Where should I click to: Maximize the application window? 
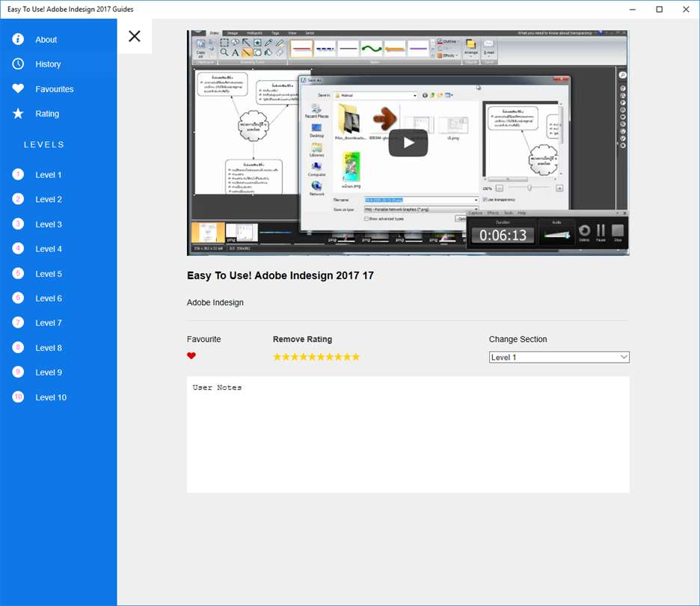(x=659, y=10)
